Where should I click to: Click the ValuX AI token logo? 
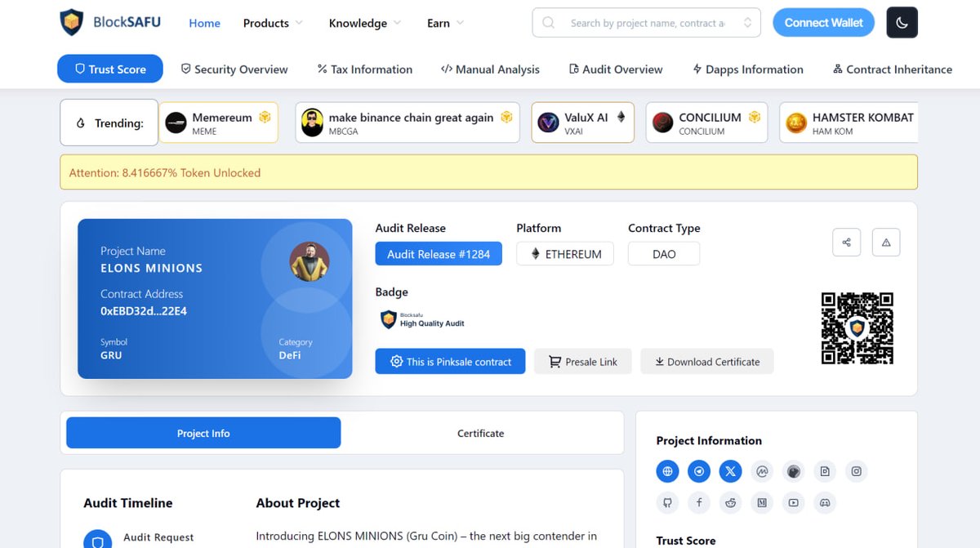pos(549,123)
